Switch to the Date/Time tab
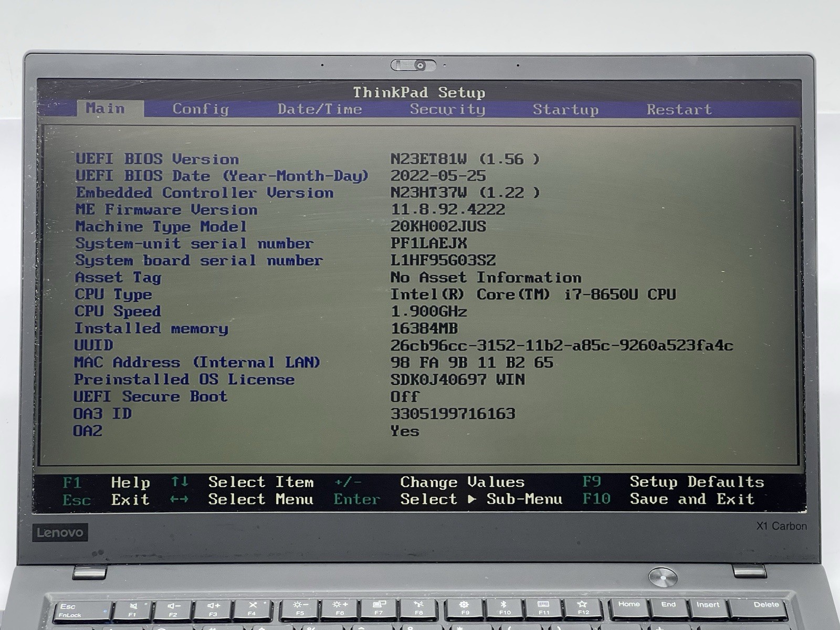 pos(320,109)
